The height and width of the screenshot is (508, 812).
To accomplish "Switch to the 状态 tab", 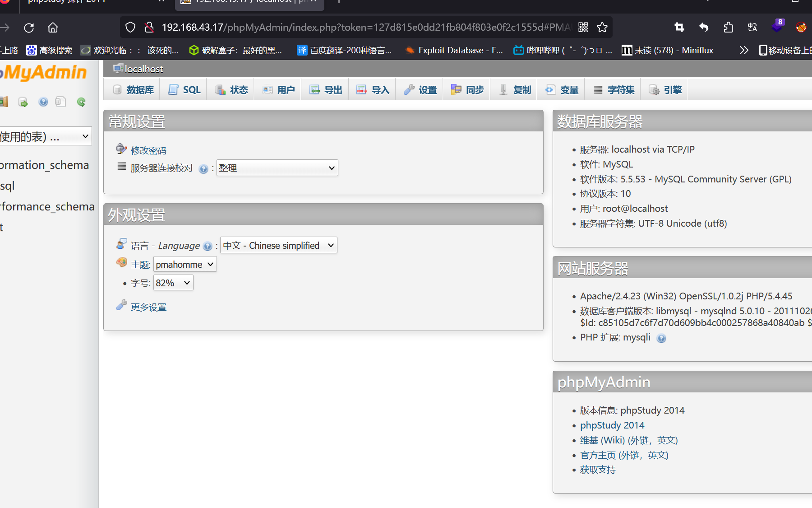I will [x=231, y=90].
